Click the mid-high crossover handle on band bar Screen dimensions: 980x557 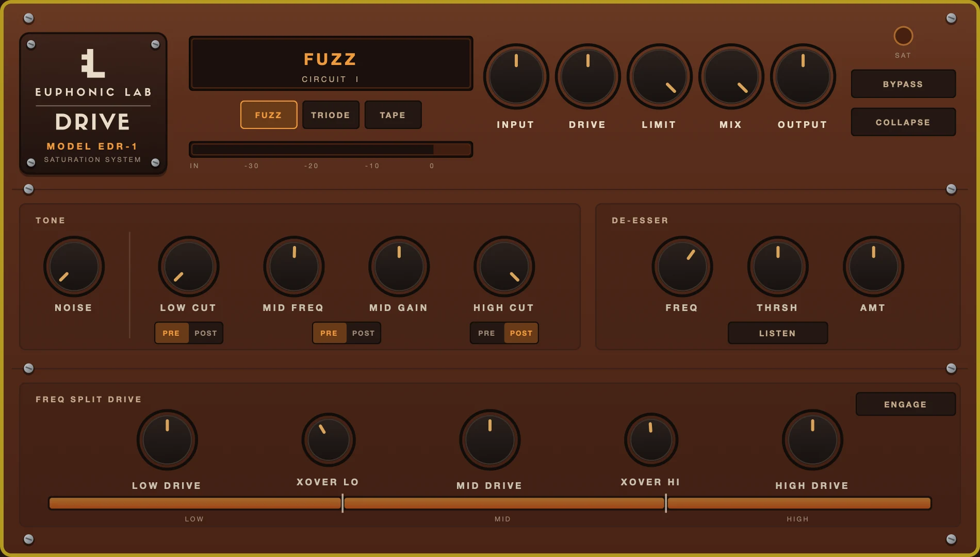[x=666, y=503]
